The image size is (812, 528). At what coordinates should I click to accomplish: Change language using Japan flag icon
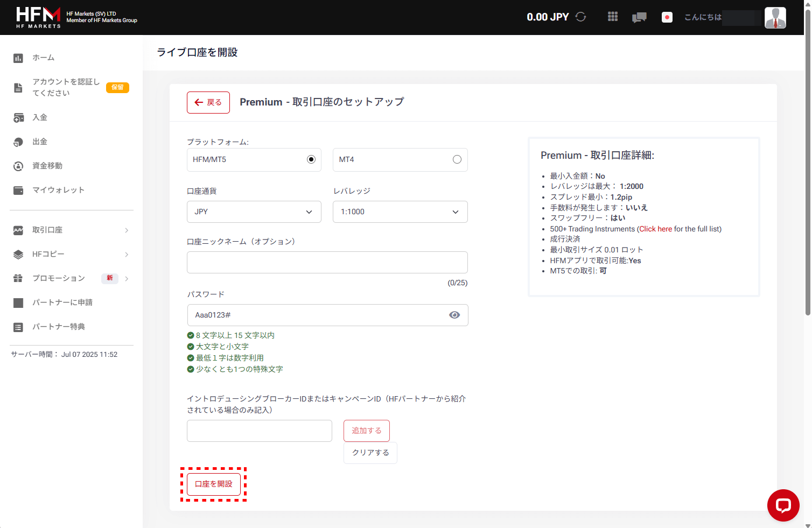click(667, 17)
